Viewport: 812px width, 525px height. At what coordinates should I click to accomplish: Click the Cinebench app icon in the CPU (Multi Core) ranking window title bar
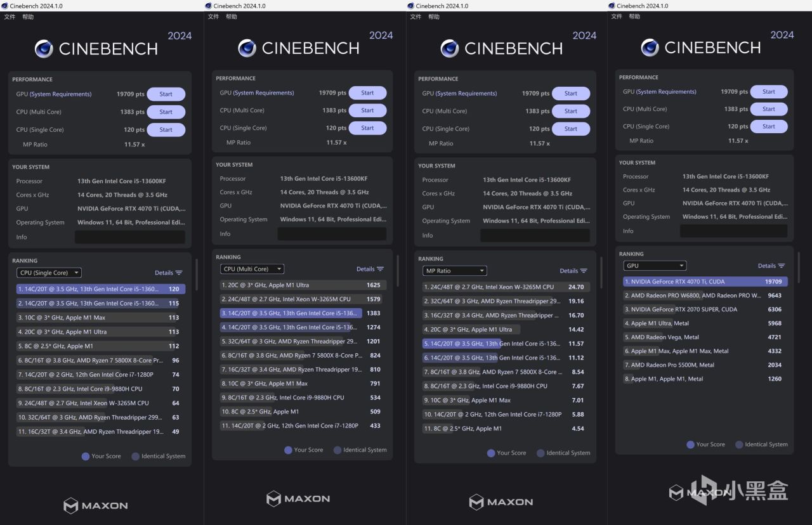pos(208,6)
